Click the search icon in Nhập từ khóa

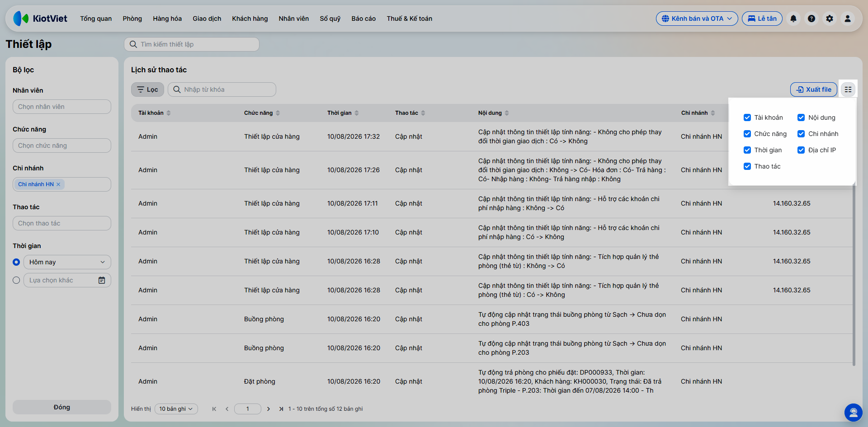click(x=177, y=89)
